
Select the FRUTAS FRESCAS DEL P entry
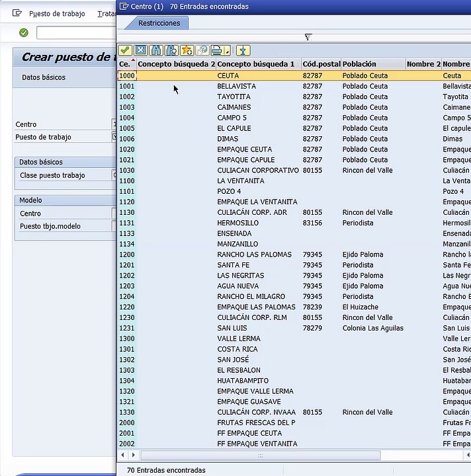pyautogui.click(x=256, y=423)
